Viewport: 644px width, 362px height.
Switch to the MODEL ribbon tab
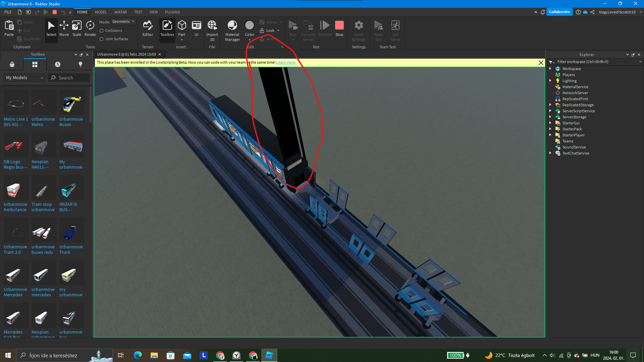click(101, 12)
